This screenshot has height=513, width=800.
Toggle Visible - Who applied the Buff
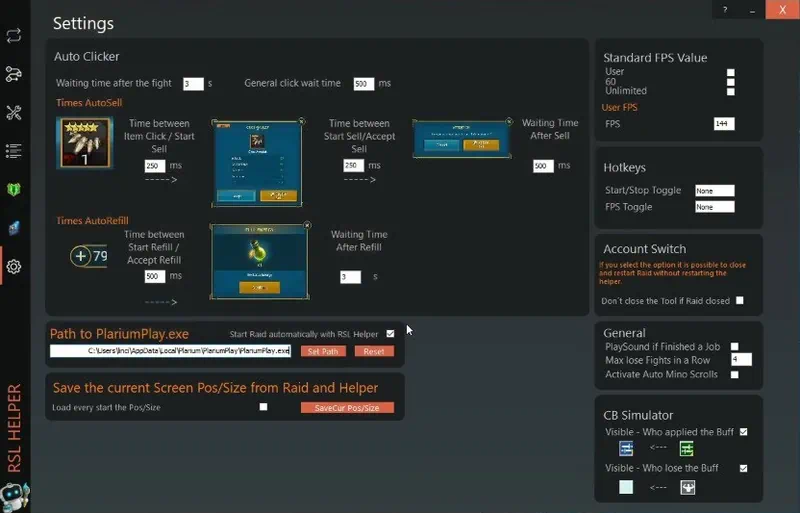(743, 432)
